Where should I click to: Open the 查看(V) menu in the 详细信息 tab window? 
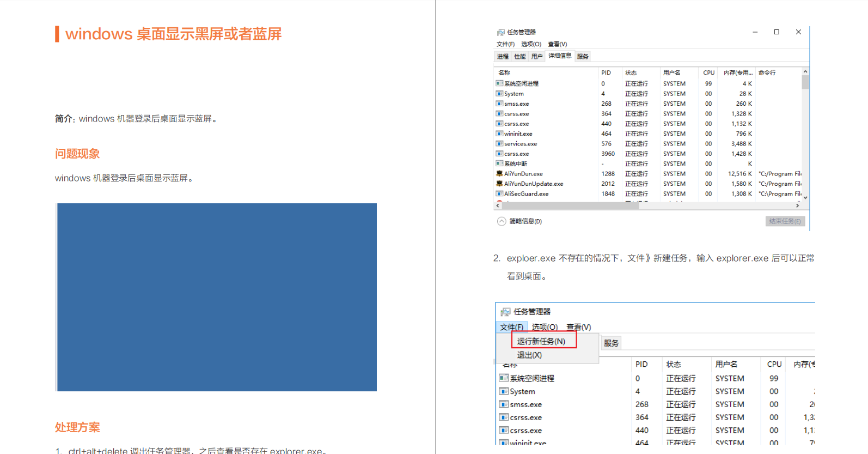557,44
